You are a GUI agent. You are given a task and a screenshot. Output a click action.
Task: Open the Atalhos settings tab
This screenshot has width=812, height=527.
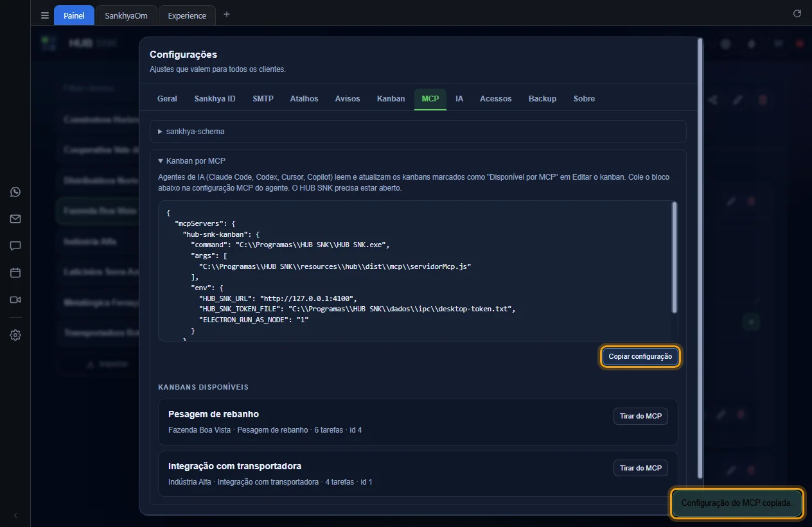tap(304, 99)
